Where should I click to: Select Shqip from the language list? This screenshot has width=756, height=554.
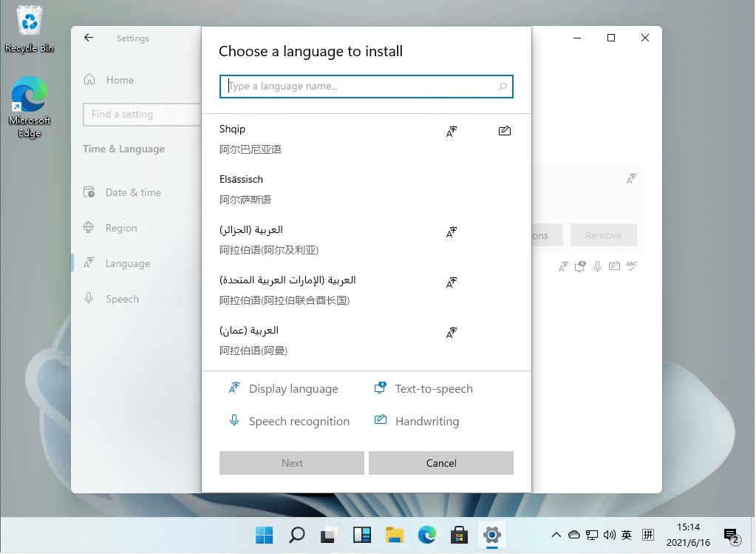coord(296,138)
